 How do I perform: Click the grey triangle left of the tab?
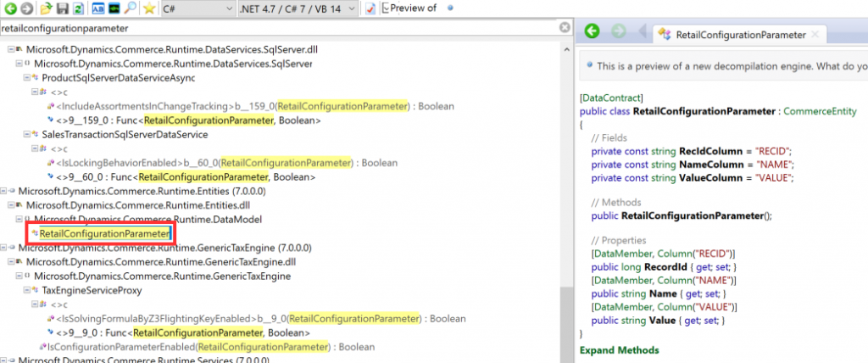coord(643,31)
